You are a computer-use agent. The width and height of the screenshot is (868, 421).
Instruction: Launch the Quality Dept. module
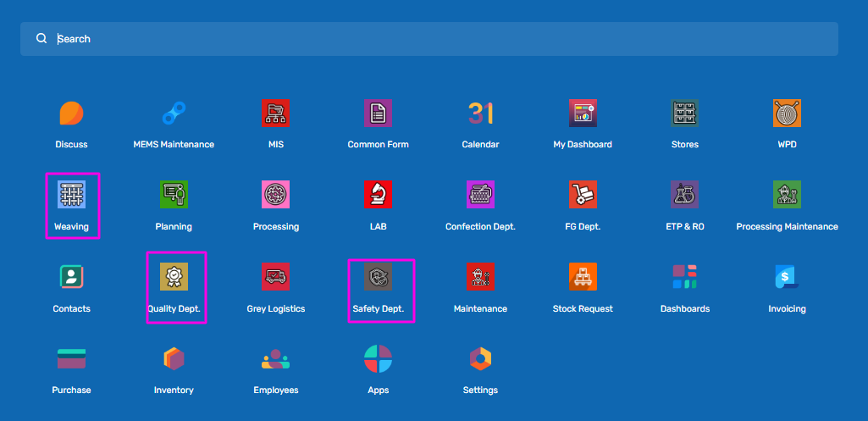[174, 277]
